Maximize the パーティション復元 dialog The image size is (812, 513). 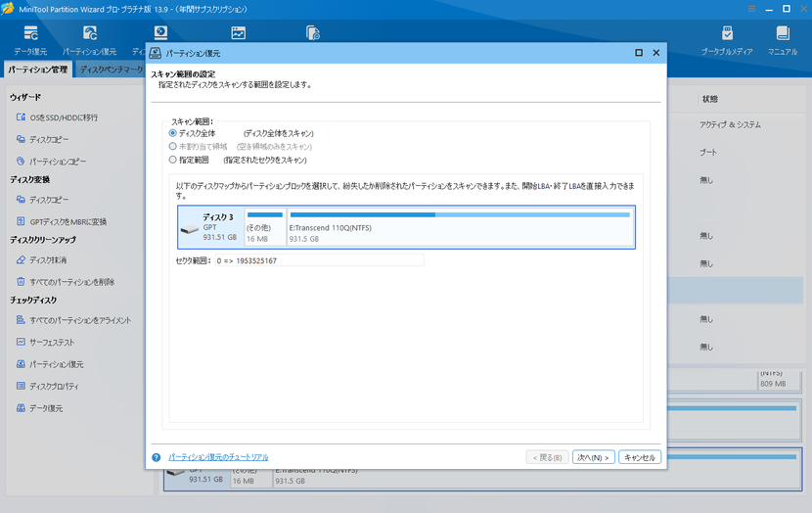click(x=639, y=53)
